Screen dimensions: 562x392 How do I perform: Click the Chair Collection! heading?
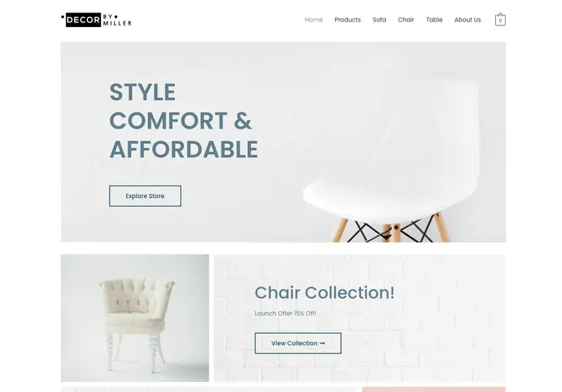tap(324, 293)
